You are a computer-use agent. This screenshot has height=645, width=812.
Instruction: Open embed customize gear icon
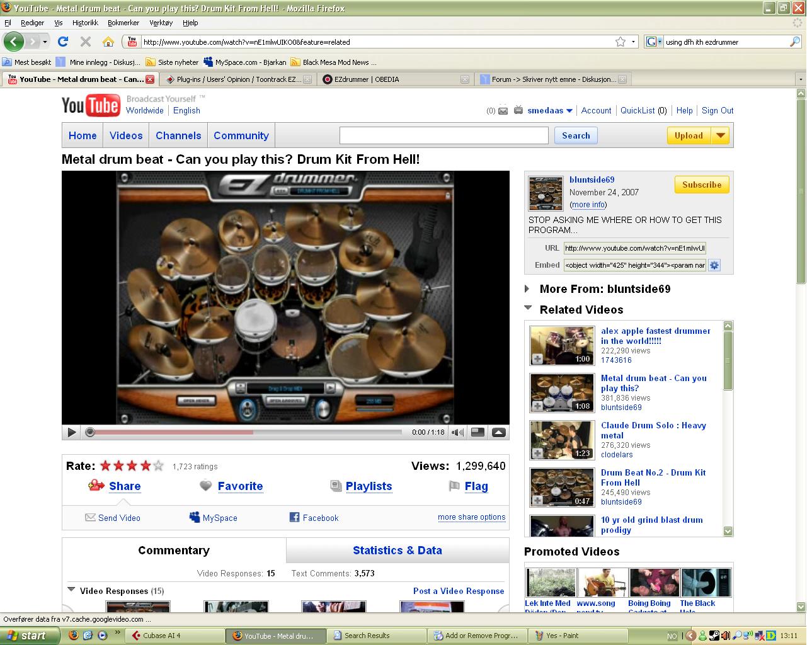714,265
